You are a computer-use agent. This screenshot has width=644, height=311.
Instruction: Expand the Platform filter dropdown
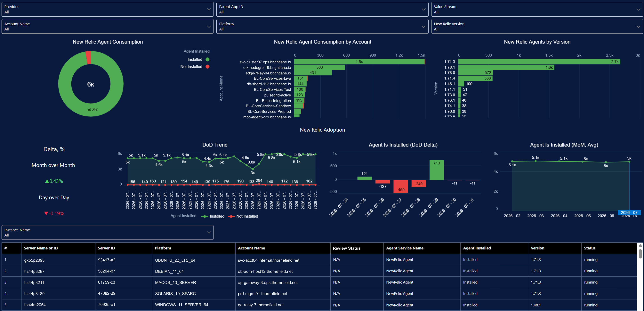322,27
